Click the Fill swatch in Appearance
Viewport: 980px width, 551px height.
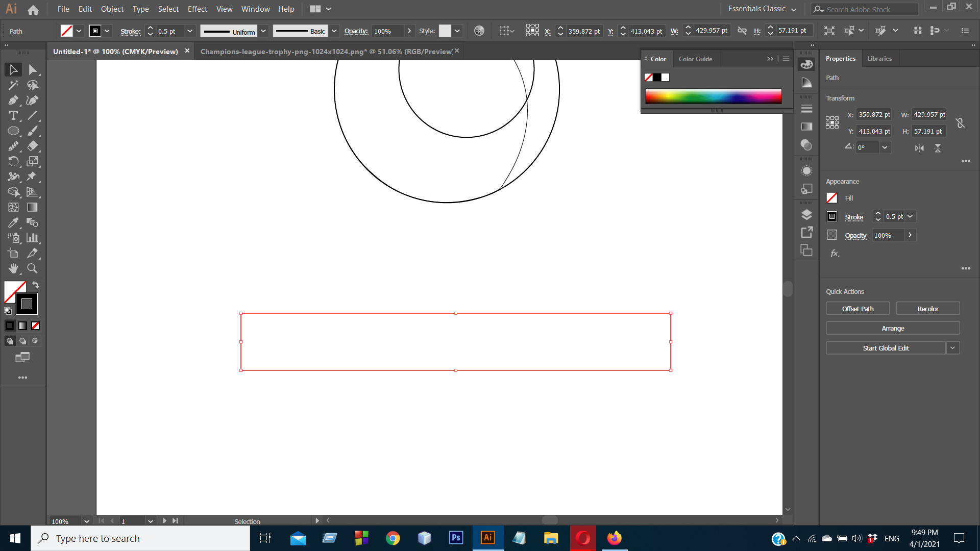coord(832,198)
